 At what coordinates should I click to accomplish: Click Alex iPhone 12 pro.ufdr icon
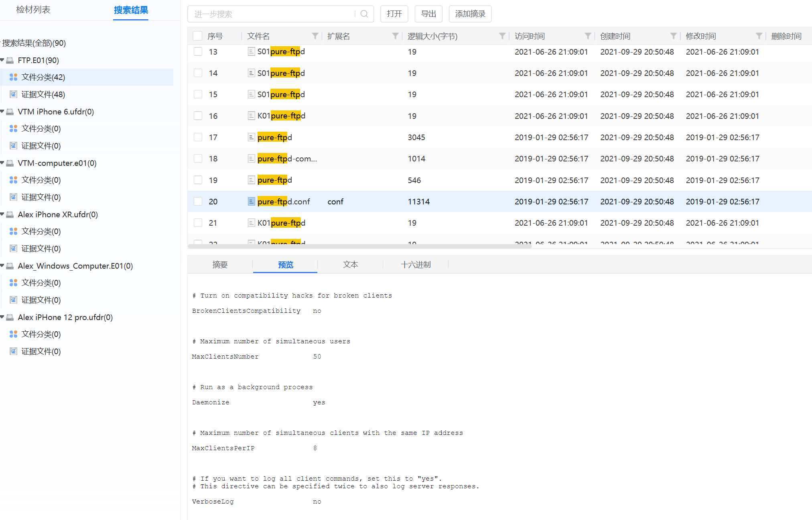(10, 317)
